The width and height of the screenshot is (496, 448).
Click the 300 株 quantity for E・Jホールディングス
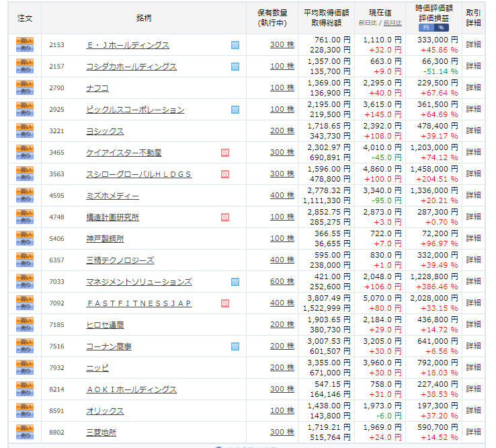282,44
